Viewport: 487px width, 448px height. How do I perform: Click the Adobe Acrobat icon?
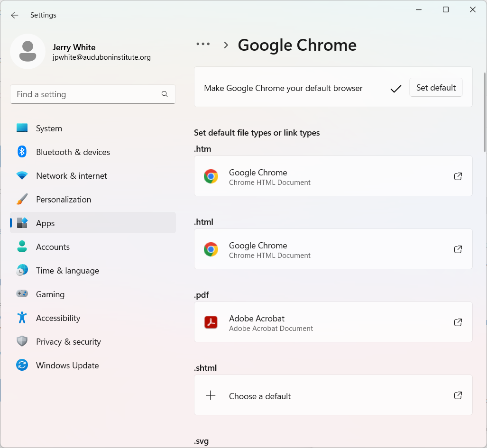click(x=211, y=322)
